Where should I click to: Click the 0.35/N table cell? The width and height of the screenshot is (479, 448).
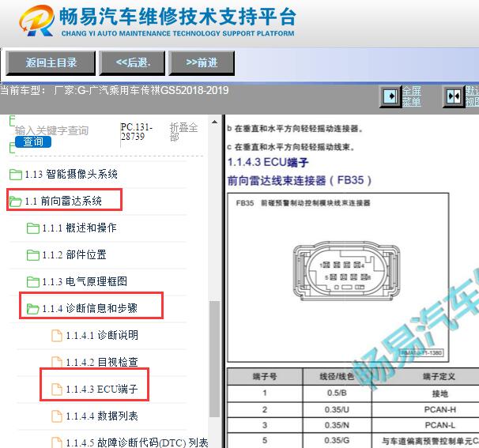tap(337, 425)
